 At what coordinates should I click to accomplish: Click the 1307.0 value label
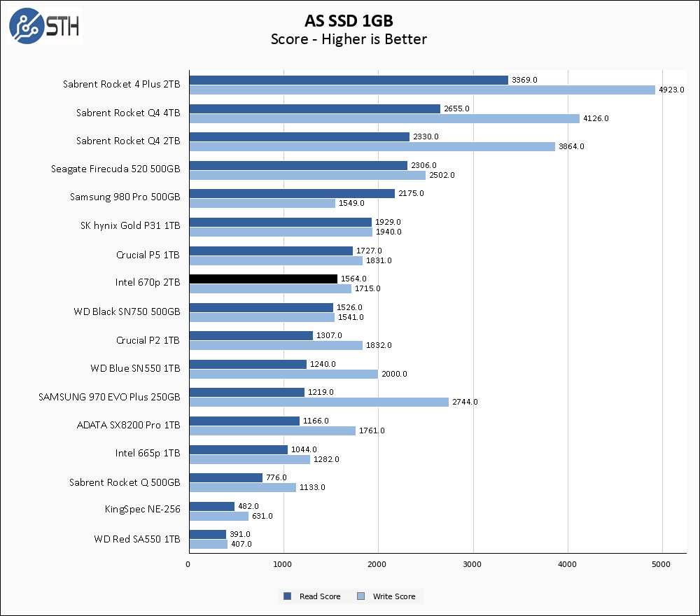pos(329,336)
